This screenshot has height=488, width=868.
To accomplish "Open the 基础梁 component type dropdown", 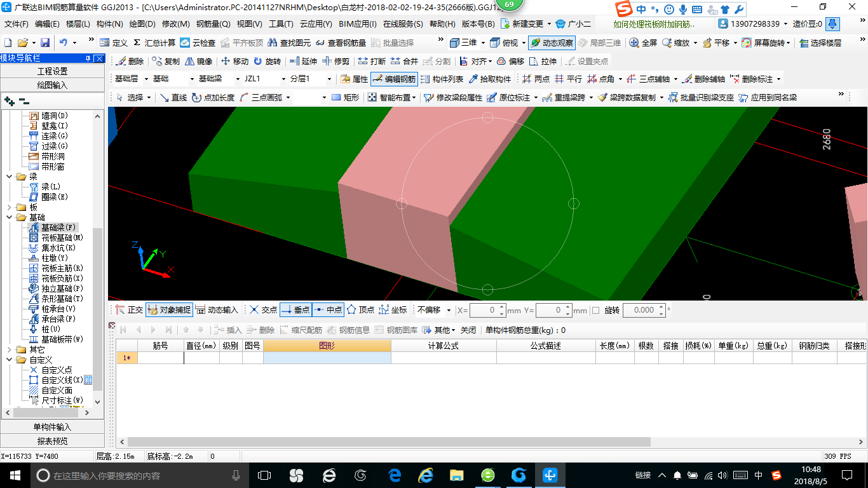I will click(236, 79).
